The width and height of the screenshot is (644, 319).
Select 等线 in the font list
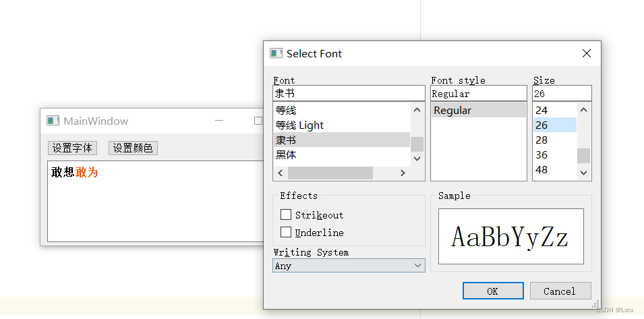pos(342,110)
